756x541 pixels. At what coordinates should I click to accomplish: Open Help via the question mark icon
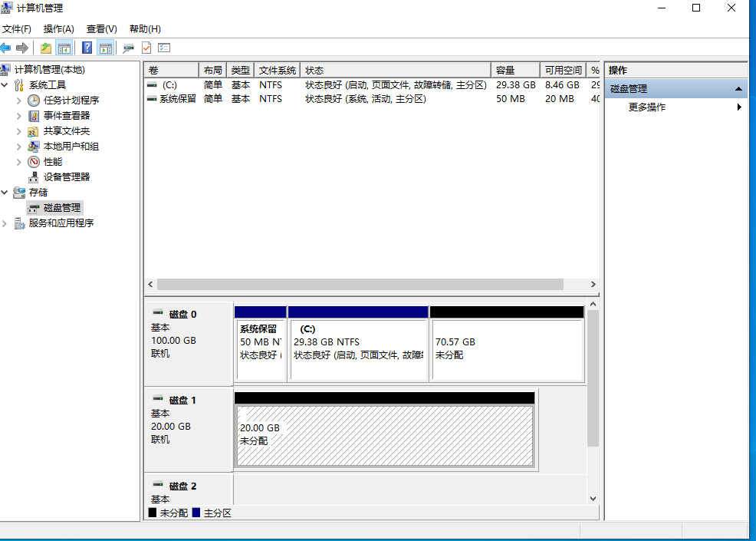(87, 48)
